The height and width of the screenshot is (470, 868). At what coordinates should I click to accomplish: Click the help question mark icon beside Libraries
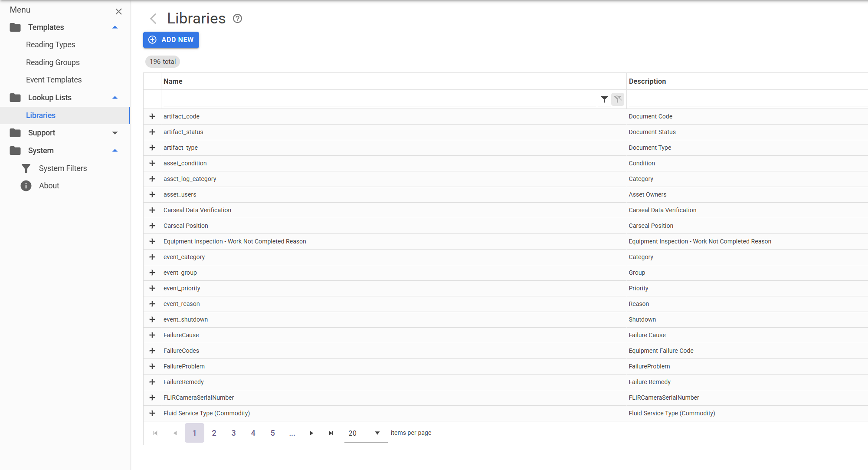pyautogui.click(x=237, y=19)
